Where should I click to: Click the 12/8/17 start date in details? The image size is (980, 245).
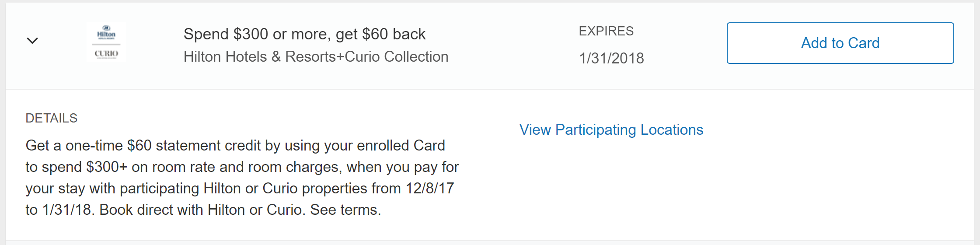pos(430,189)
